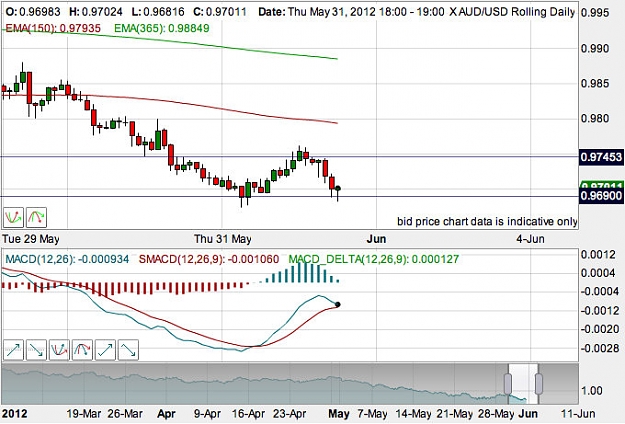Pick the MACD hook-then-rise arrow icon
Viewport: 625px width, 424px height.
click(x=105, y=350)
